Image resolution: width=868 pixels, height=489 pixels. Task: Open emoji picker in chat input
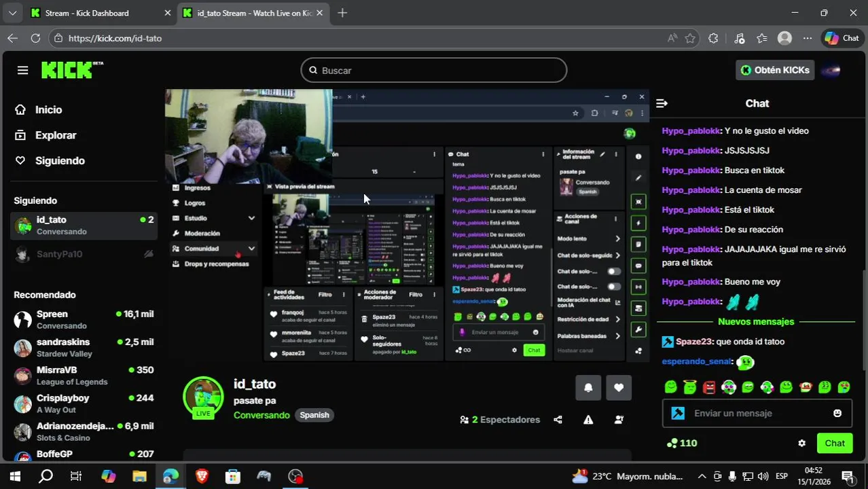point(837,413)
